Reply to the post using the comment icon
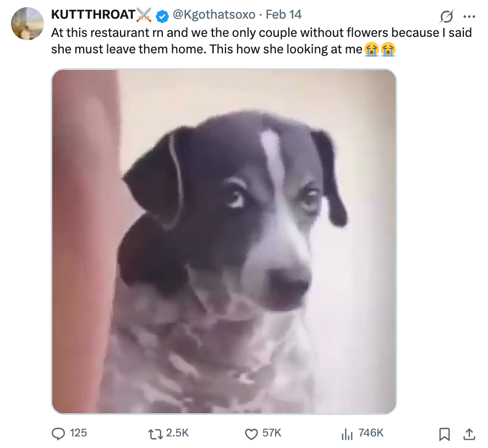The image size is (488, 448). [58, 434]
